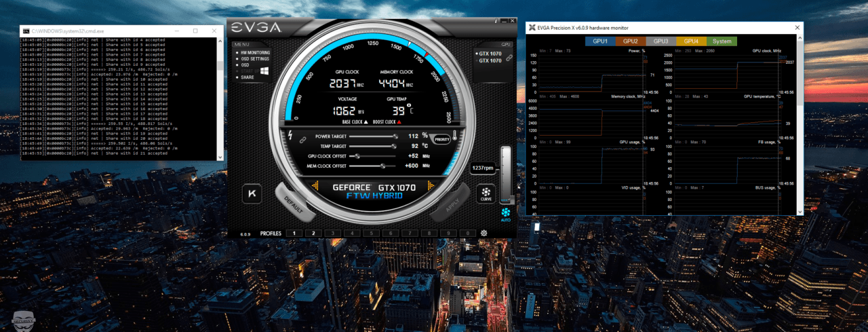Click the cmd window vertical scrollbar
This screenshot has width=868, height=332.
point(220,98)
